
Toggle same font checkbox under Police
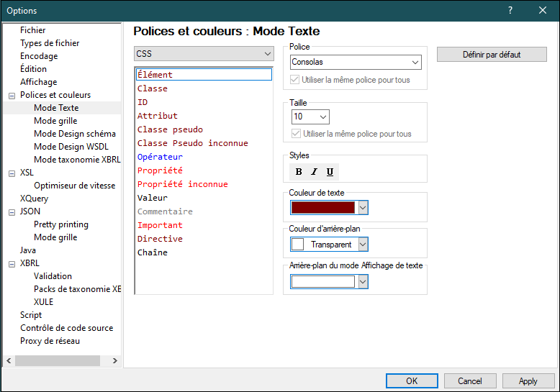pos(294,80)
